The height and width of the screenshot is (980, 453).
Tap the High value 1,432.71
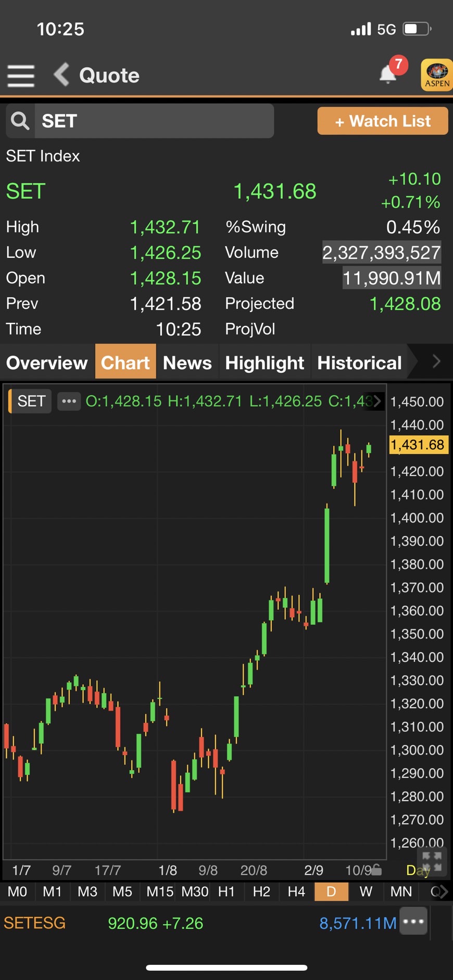165,227
